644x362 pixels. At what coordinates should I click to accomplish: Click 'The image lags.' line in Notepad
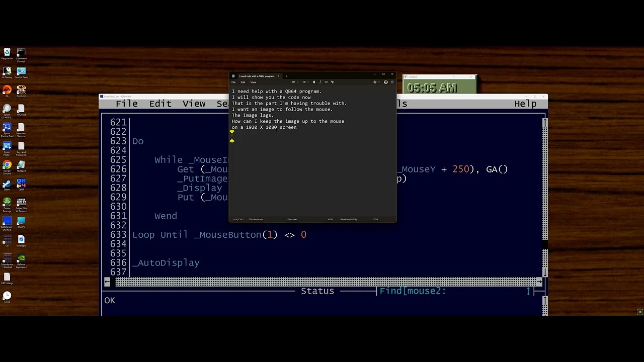pyautogui.click(x=253, y=115)
